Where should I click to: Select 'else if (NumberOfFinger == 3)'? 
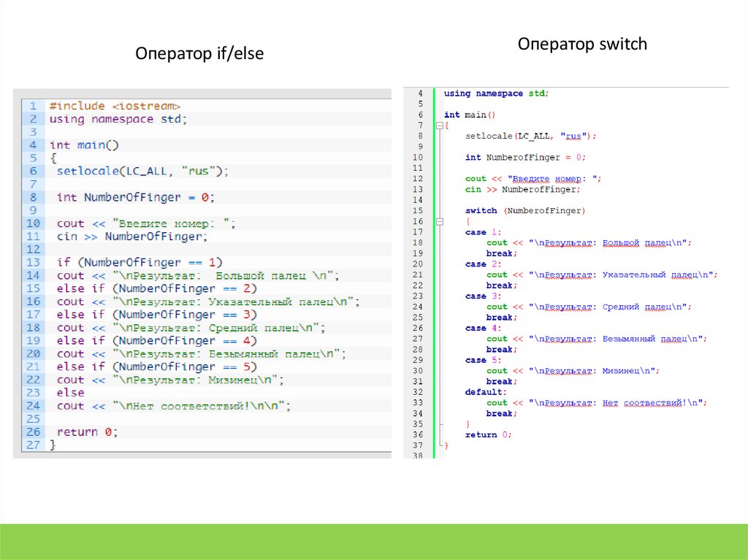(156, 315)
